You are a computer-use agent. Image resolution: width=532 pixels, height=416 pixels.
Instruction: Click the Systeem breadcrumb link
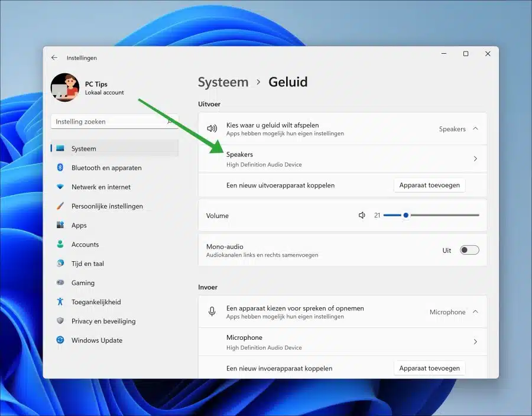click(x=223, y=82)
